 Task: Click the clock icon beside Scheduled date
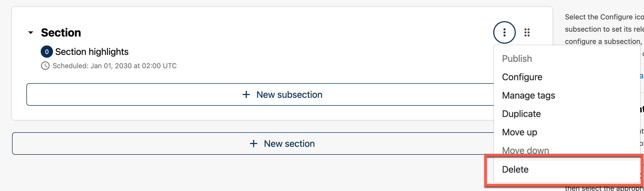click(x=45, y=66)
